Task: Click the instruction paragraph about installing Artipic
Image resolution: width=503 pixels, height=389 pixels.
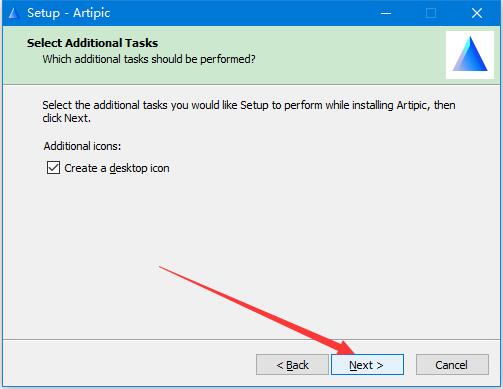Action: coord(249,111)
